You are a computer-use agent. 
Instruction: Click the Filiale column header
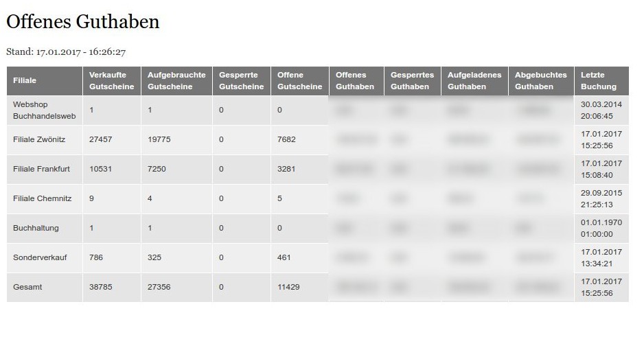[x=25, y=81]
